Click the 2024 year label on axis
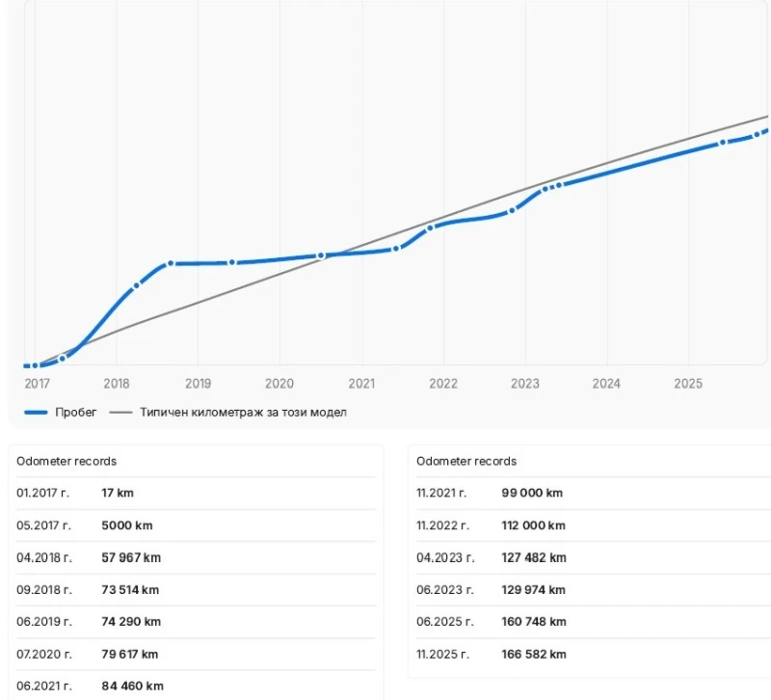The image size is (771, 700). [x=606, y=384]
